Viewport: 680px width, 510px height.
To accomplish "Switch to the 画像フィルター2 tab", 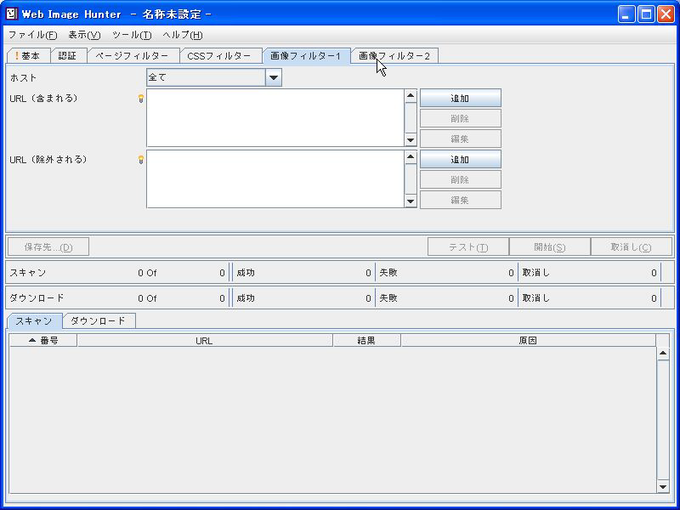I will (x=394, y=56).
